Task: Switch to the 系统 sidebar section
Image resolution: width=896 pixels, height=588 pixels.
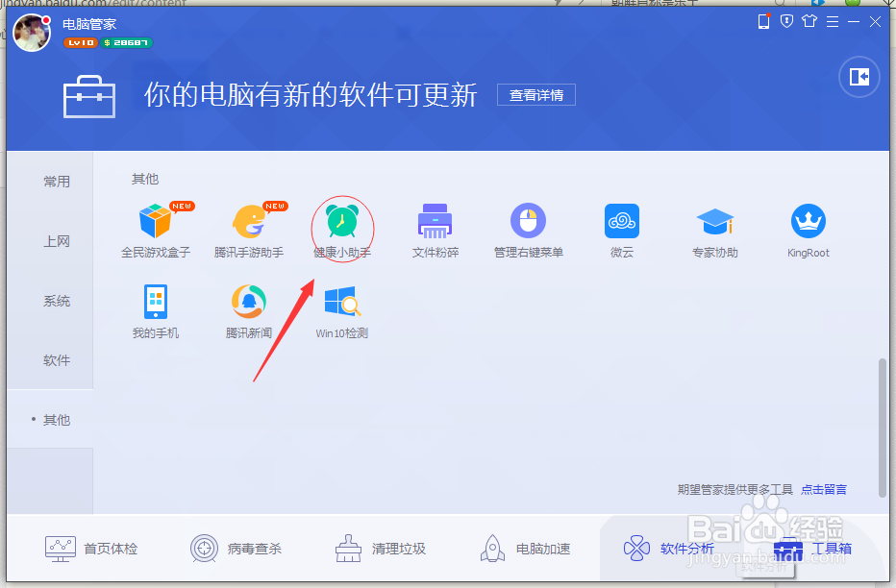Action: pos(57,300)
